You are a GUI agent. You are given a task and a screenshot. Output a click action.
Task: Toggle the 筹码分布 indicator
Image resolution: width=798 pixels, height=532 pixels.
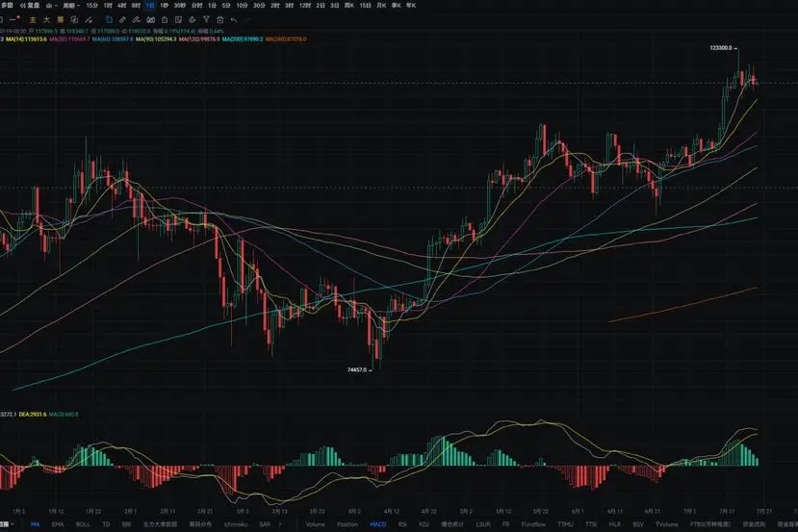[x=200, y=524]
